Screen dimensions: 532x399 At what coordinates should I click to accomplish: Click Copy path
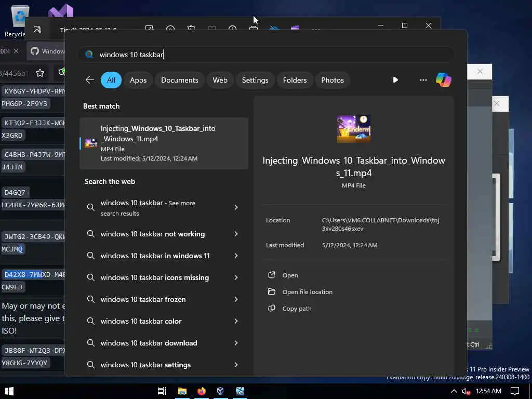click(297, 309)
